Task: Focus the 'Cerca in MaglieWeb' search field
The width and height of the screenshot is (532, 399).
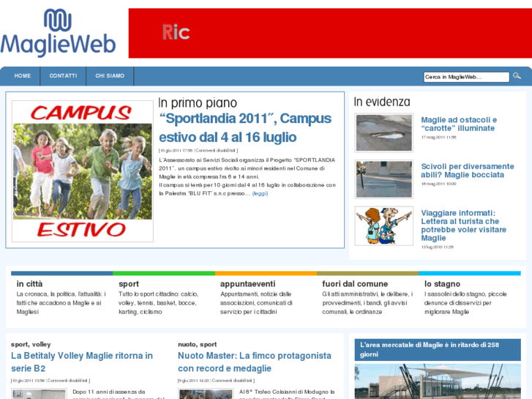Action: click(466, 77)
